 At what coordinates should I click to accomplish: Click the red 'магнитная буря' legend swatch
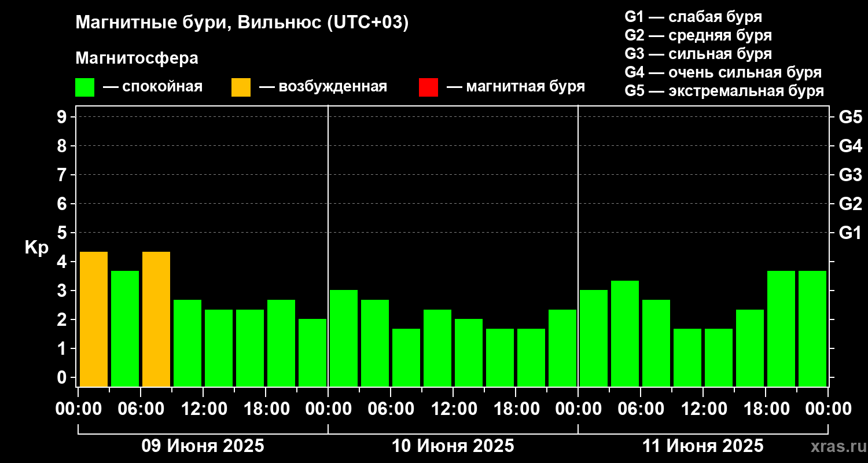pos(428,87)
